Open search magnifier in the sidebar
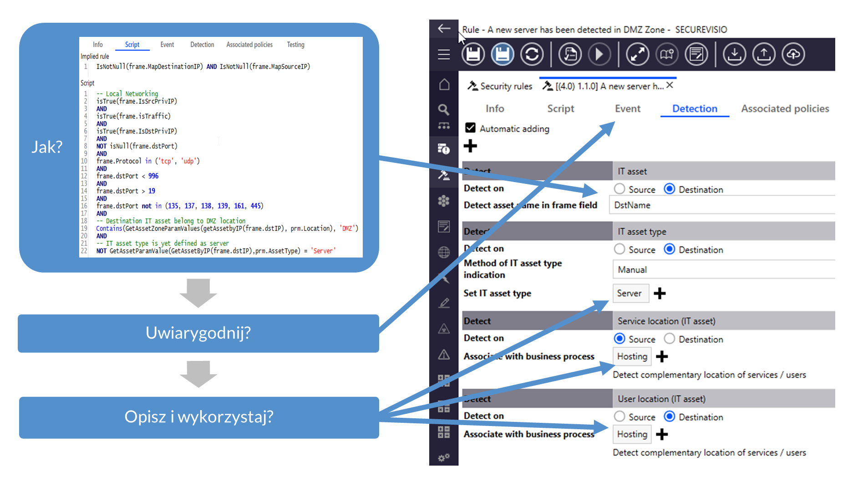This screenshot has height=487, width=868. click(x=443, y=109)
